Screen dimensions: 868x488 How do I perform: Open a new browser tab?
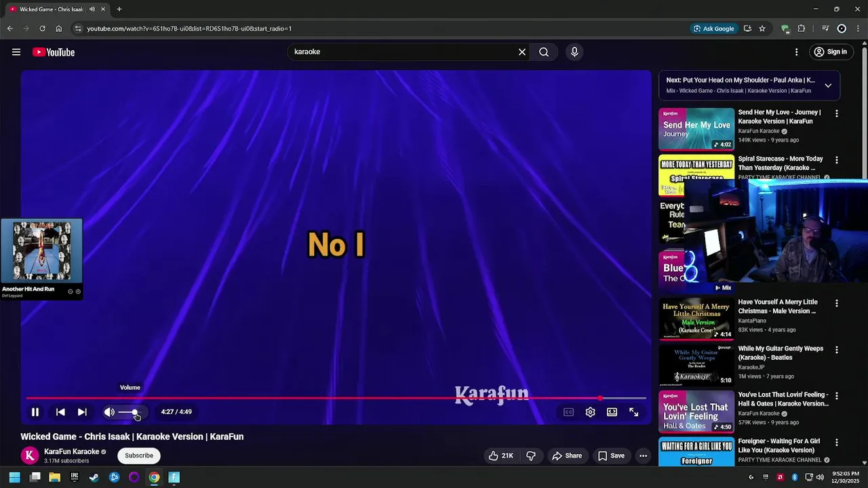119,9
